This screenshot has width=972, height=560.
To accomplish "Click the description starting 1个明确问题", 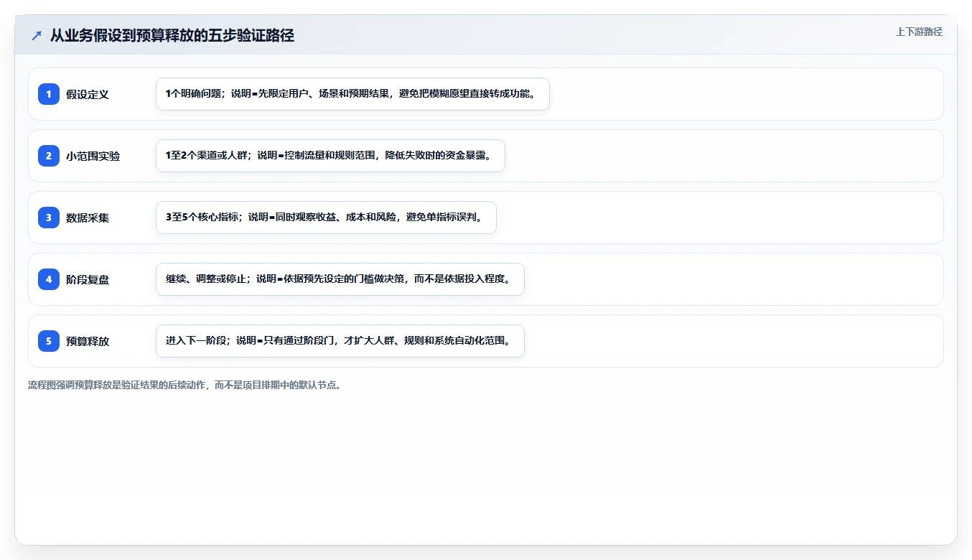I will 352,94.
